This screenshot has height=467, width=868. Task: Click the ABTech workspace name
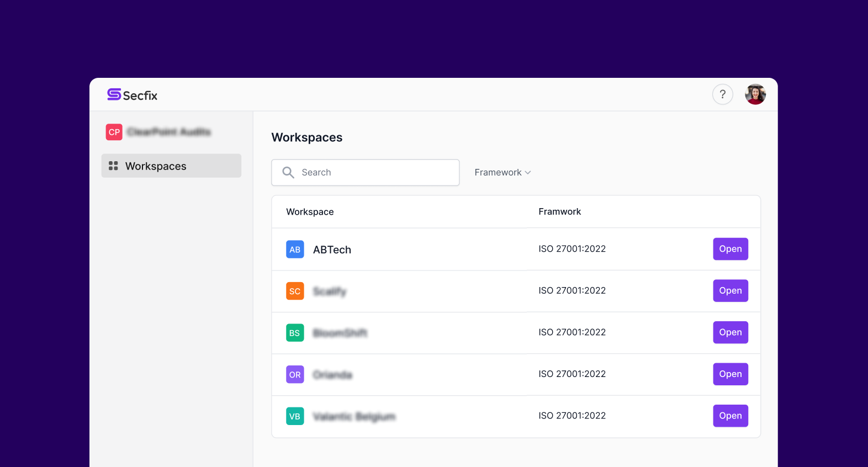pyautogui.click(x=332, y=250)
